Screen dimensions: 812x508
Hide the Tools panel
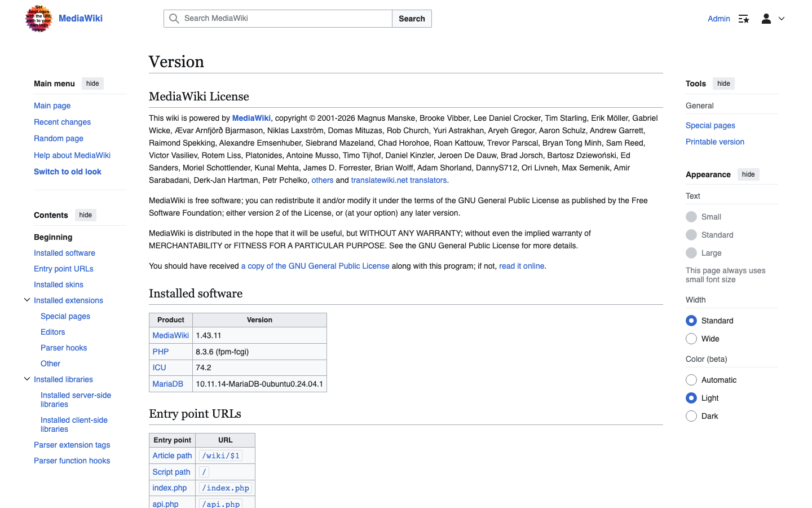[x=723, y=84]
